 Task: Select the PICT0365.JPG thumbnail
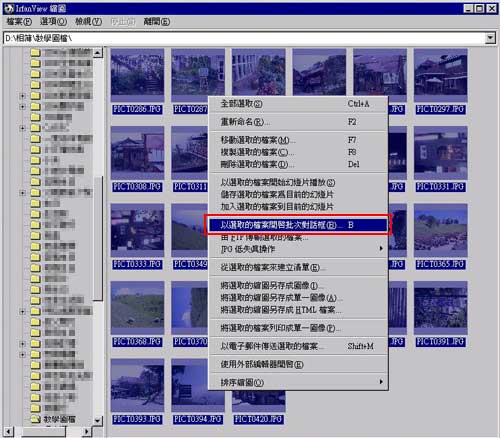tap(440, 230)
